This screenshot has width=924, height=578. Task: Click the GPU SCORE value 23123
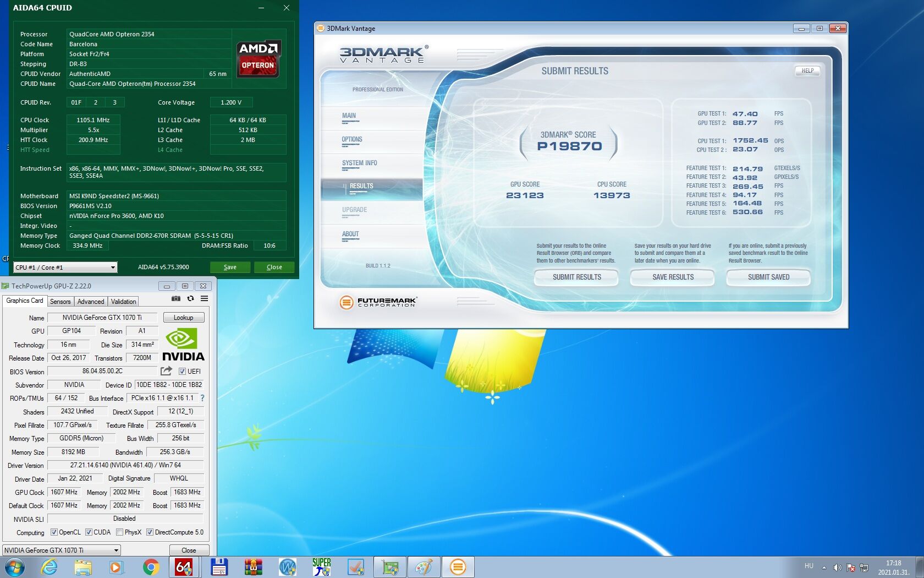click(x=525, y=195)
